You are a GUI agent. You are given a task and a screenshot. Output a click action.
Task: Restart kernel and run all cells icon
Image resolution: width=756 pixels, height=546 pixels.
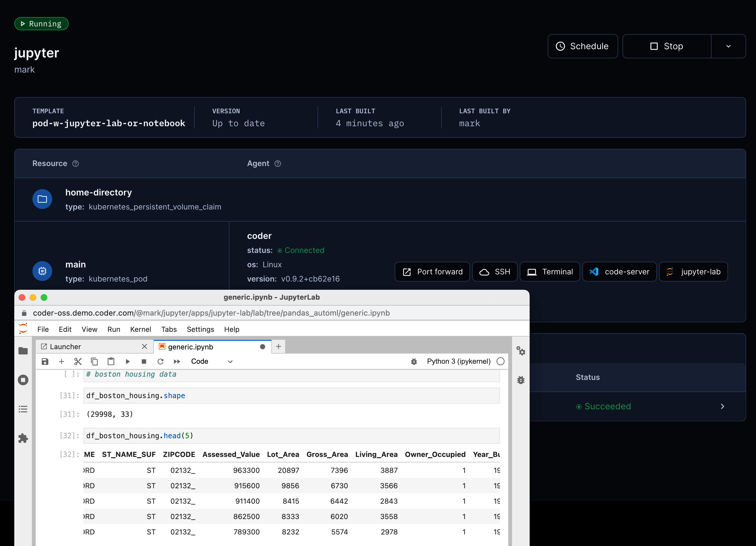177,362
